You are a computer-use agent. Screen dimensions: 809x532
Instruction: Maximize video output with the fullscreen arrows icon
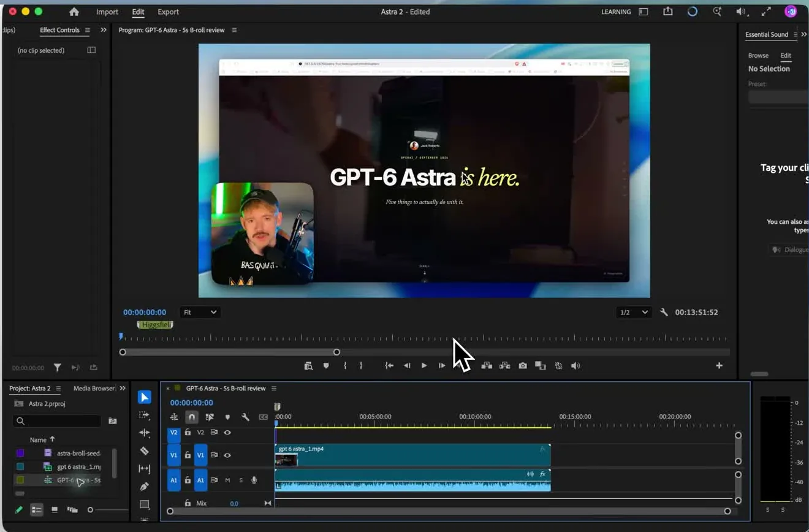click(766, 12)
